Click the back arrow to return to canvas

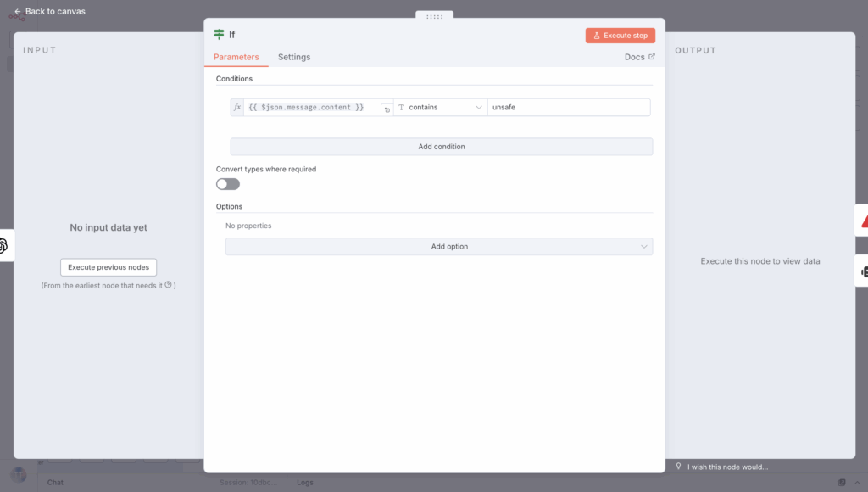(x=18, y=12)
